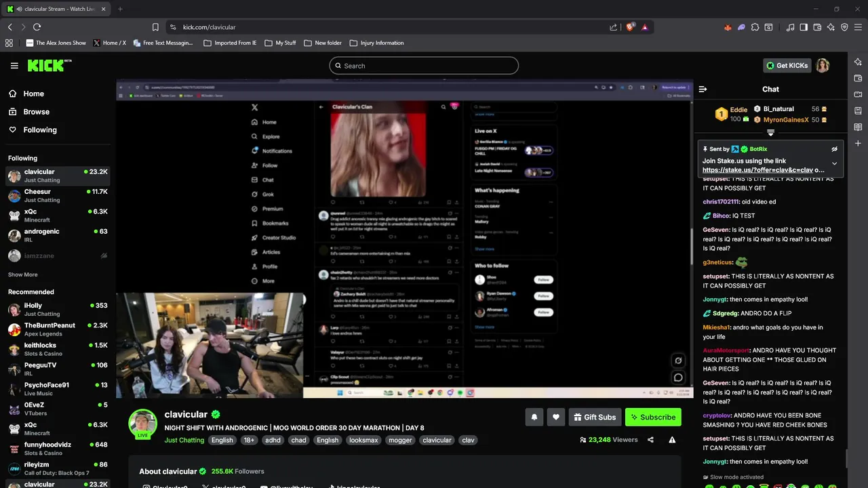Open Brave Rewards triangle icon
868x488 pixels.
point(644,27)
